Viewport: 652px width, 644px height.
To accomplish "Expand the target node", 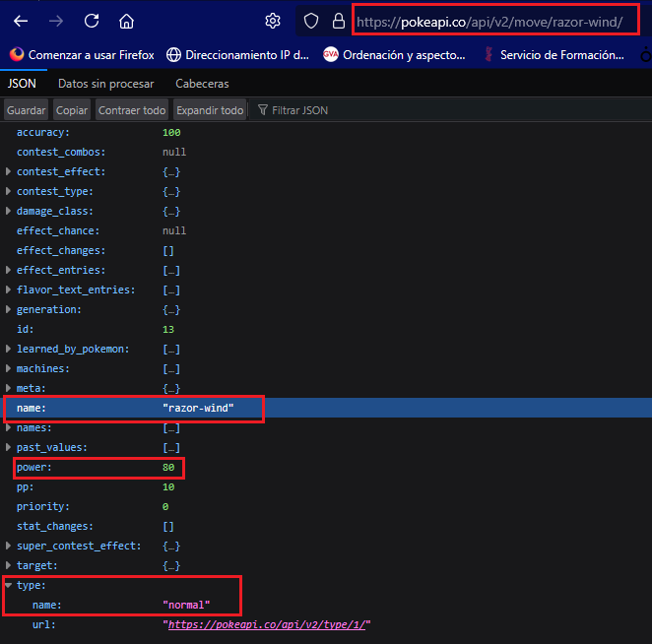I will click(x=8, y=565).
